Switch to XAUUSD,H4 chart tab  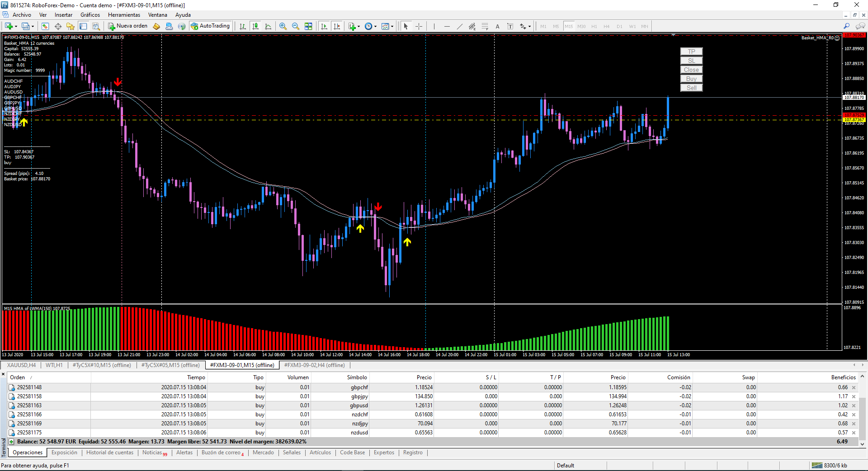coord(21,365)
